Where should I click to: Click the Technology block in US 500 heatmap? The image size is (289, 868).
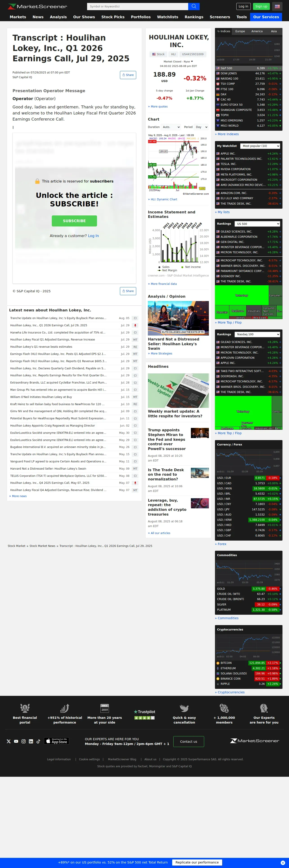tap(242, 295)
